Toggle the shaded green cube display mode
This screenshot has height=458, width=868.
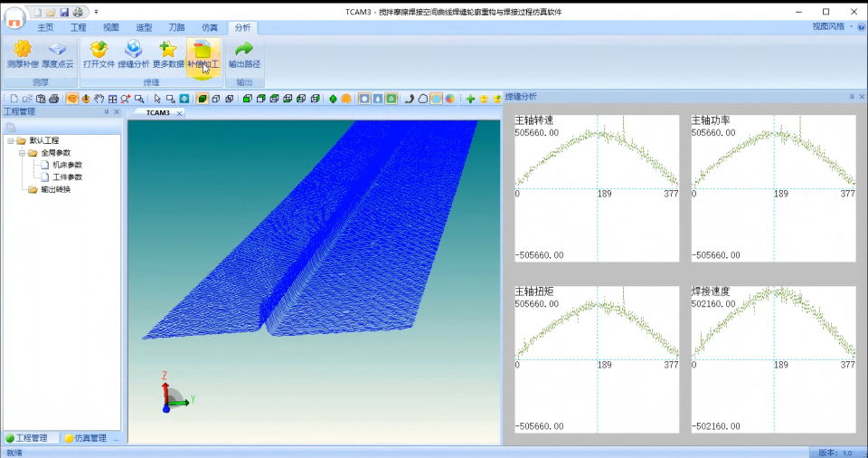pyautogui.click(x=203, y=99)
